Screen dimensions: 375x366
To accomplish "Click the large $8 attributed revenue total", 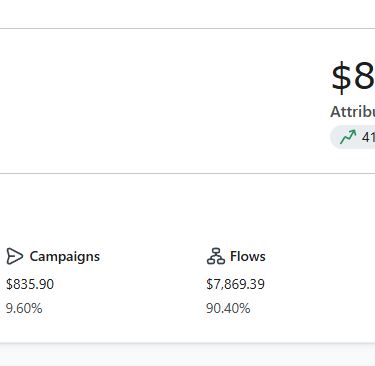I will tap(353, 77).
